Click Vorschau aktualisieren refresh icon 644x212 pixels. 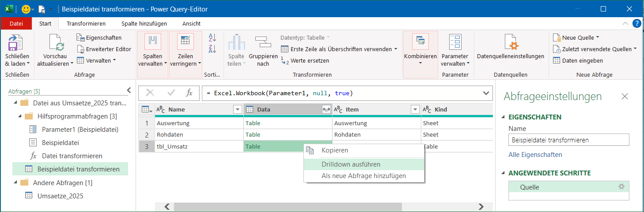click(x=56, y=43)
